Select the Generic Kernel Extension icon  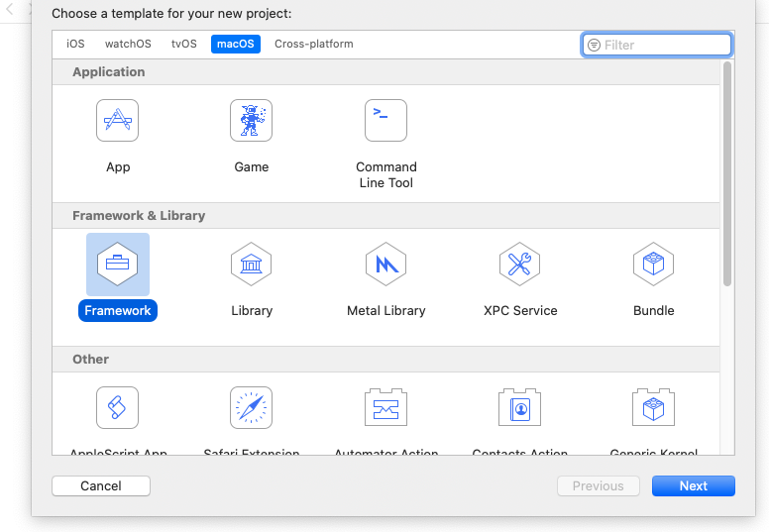click(x=654, y=407)
